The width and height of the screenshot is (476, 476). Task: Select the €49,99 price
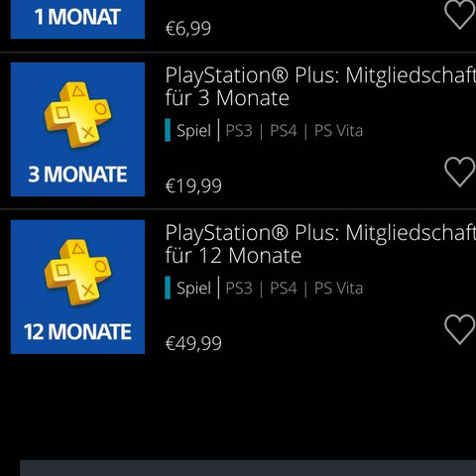[x=193, y=343]
